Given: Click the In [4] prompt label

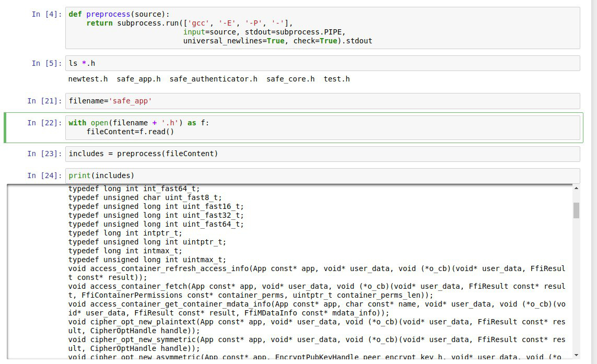Looking at the screenshot, I should tap(46, 15).
